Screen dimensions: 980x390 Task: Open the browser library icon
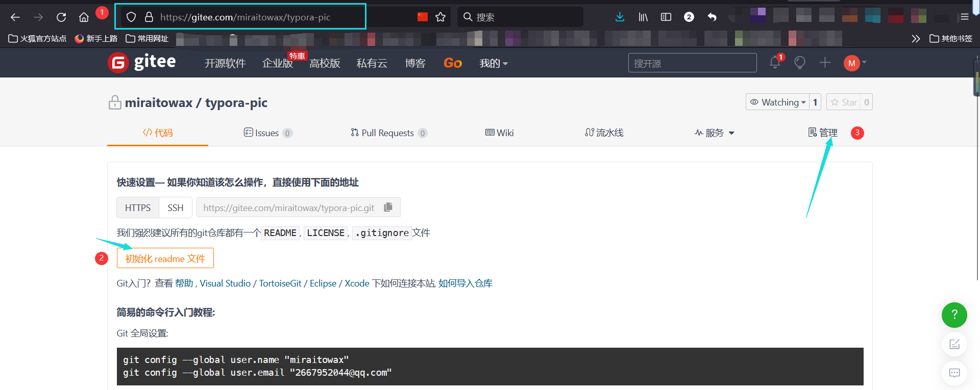(x=643, y=17)
